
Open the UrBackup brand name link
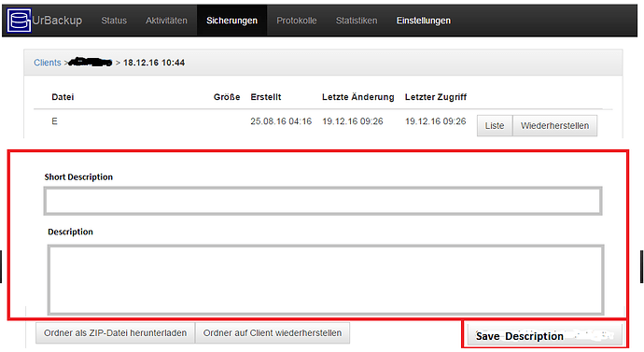57,21
